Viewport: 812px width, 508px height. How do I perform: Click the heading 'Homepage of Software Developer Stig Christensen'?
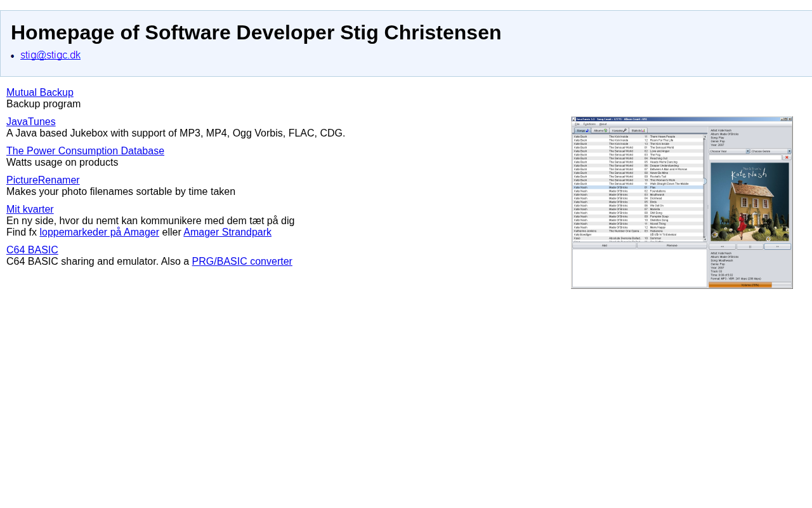click(256, 32)
